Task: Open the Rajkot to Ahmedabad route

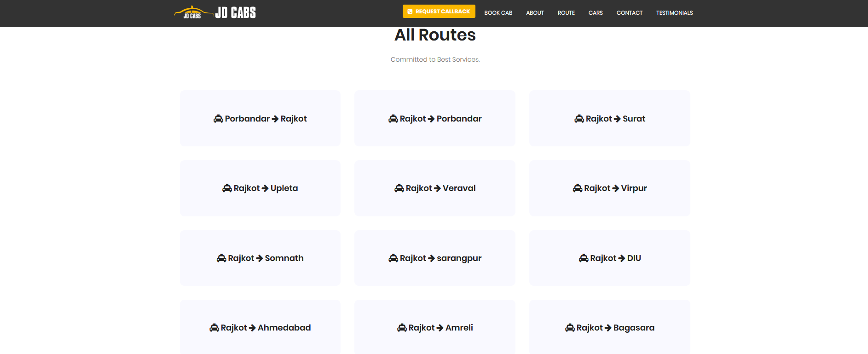Action: click(260, 327)
